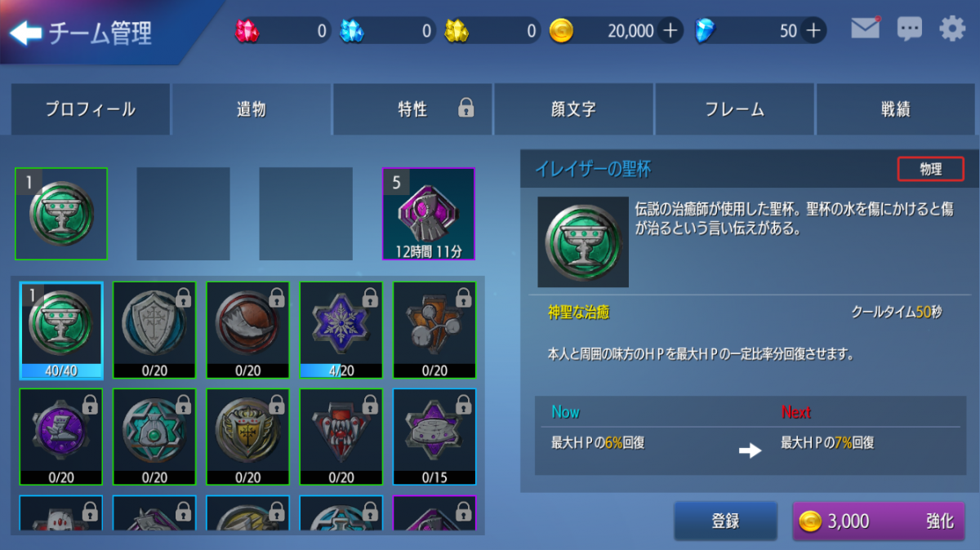Click the empty second relic slot
The image size is (980, 550).
183,214
